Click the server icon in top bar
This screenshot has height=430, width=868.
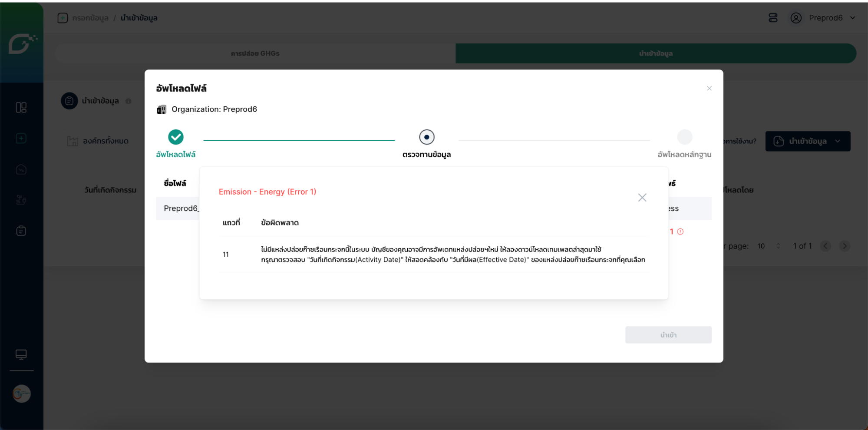click(x=773, y=18)
